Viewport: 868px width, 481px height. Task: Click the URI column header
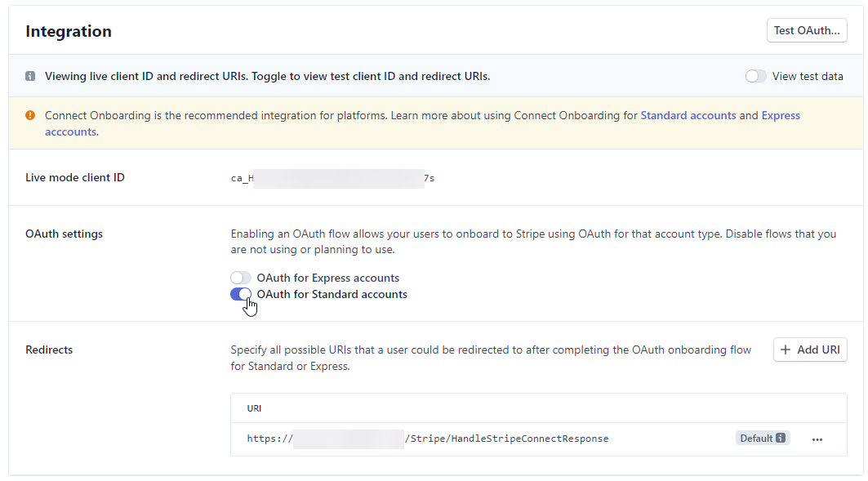coord(254,408)
